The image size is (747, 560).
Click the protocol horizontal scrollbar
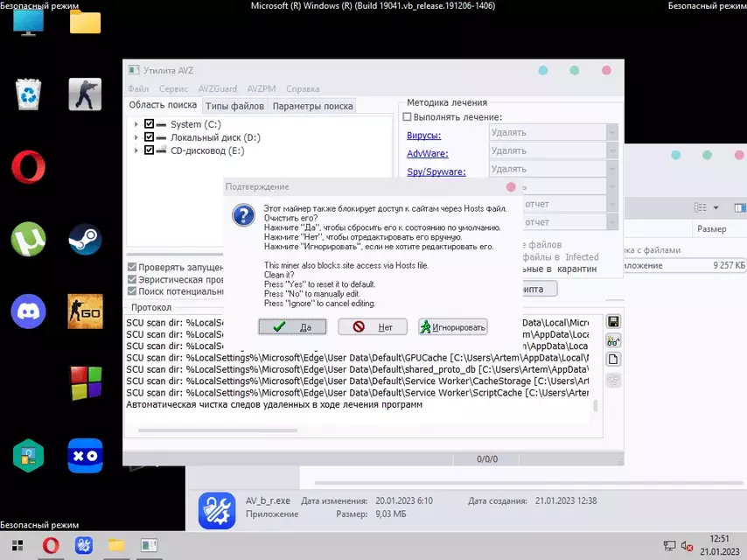pos(218,430)
